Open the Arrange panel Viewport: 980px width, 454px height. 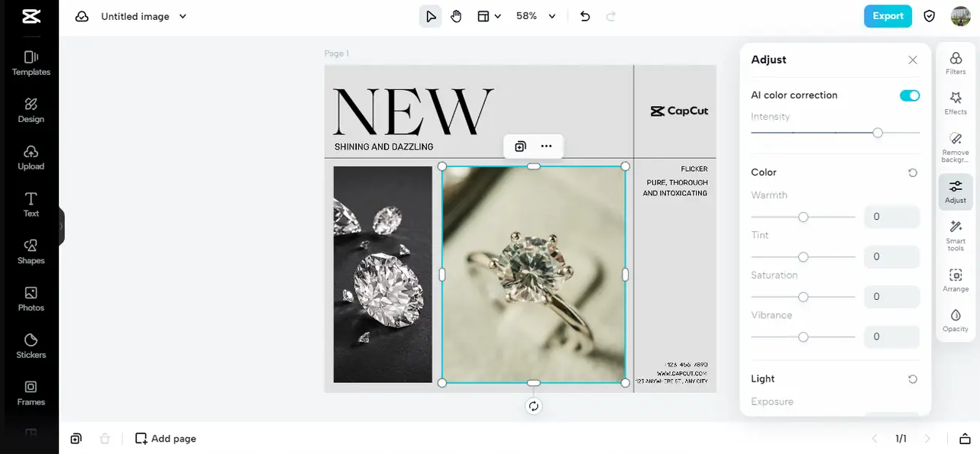coord(956,280)
